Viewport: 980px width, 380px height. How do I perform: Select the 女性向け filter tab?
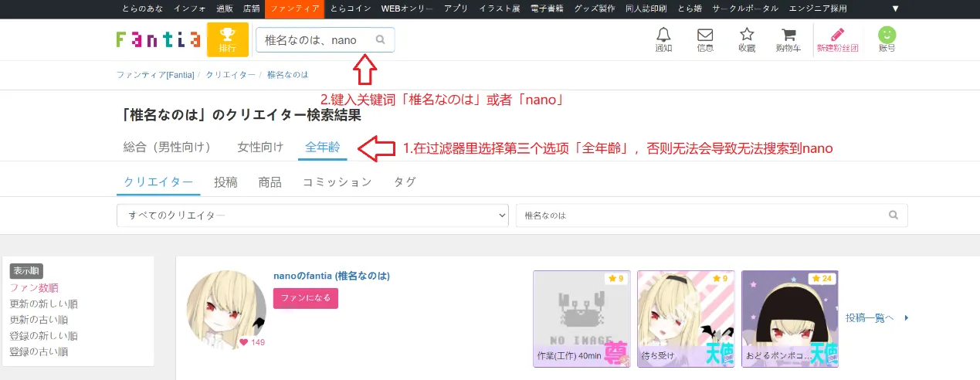click(260, 147)
